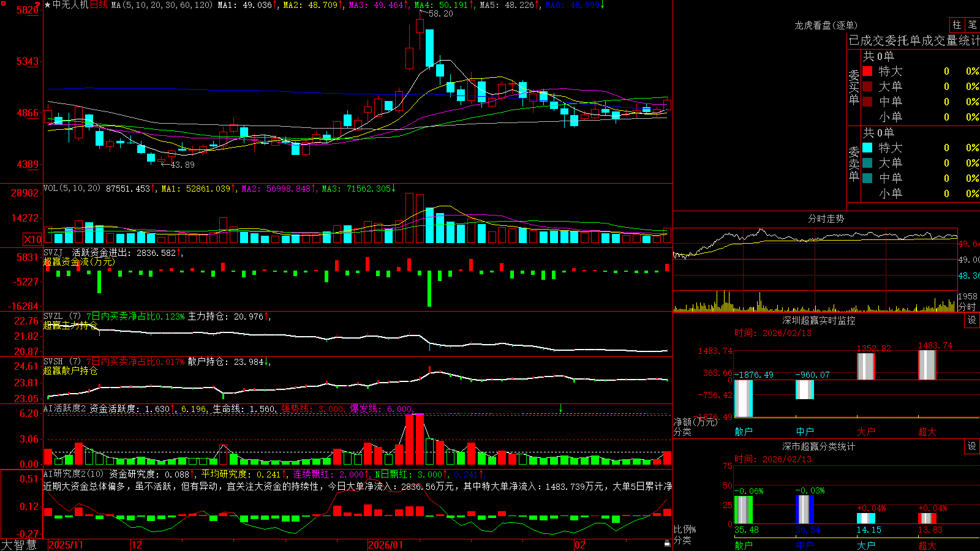Click the green 散户 bar showing -0.06%
Viewport: 980px width, 551px height.
coord(744,509)
